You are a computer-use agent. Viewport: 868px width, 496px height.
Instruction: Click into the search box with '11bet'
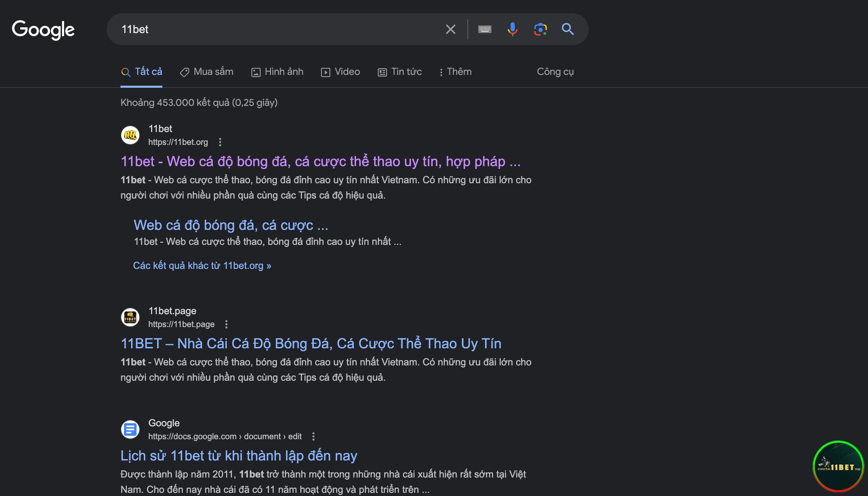279,29
